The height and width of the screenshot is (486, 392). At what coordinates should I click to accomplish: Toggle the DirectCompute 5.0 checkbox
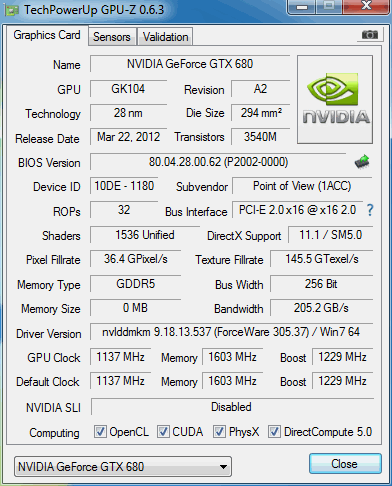pos(274,432)
